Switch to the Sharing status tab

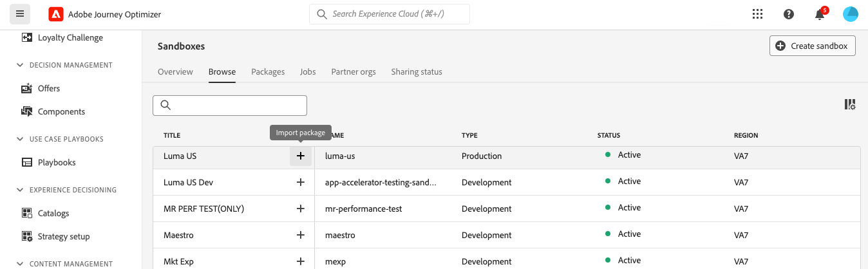point(416,71)
